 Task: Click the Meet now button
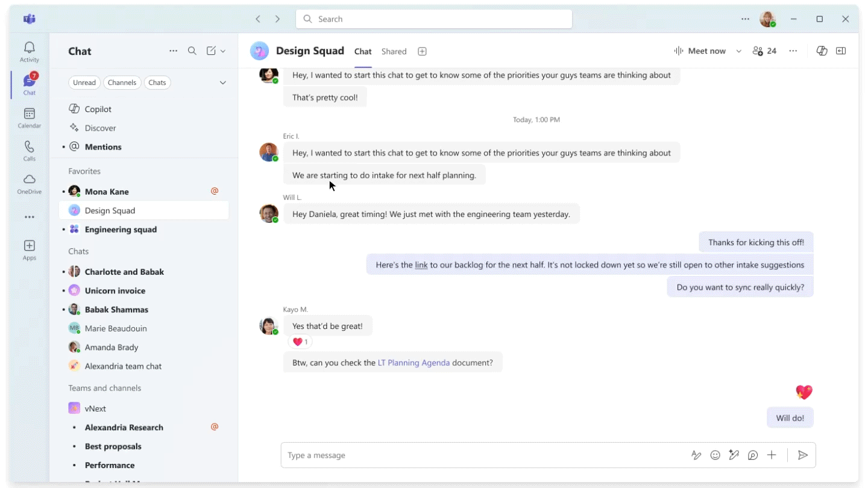700,51
